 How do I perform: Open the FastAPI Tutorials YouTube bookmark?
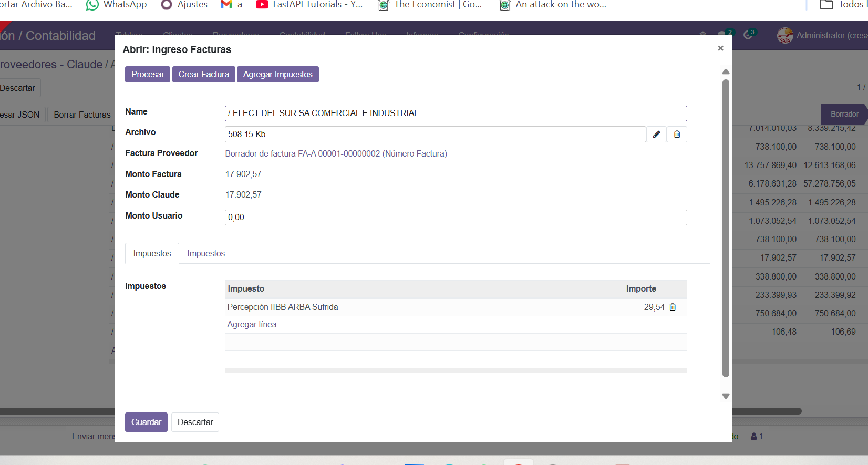(309, 5)
